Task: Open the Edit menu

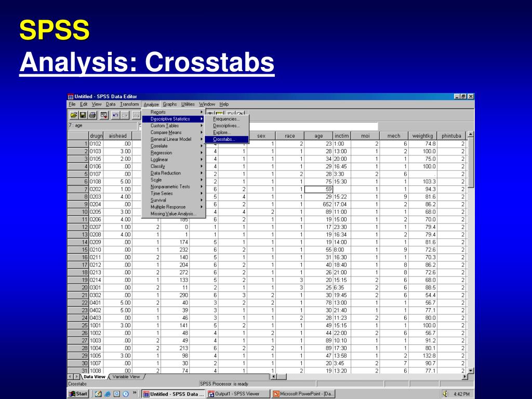Action: tap(84, 104)
